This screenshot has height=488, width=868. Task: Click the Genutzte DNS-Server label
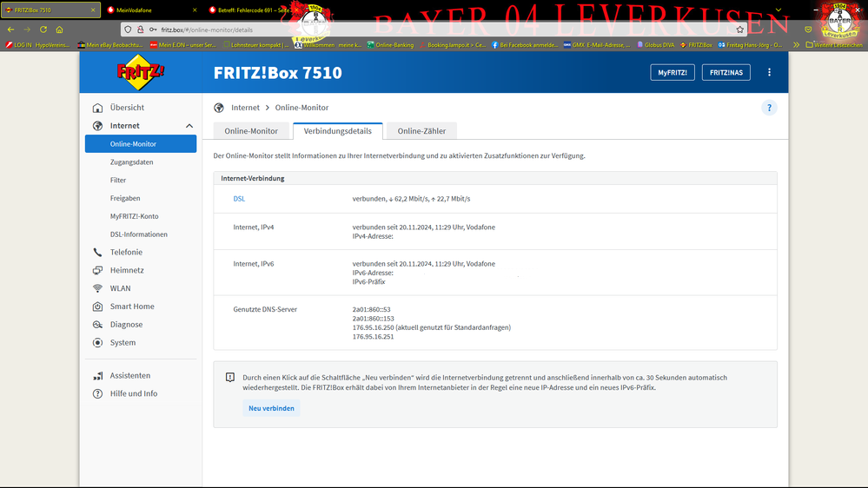point(265,310)
